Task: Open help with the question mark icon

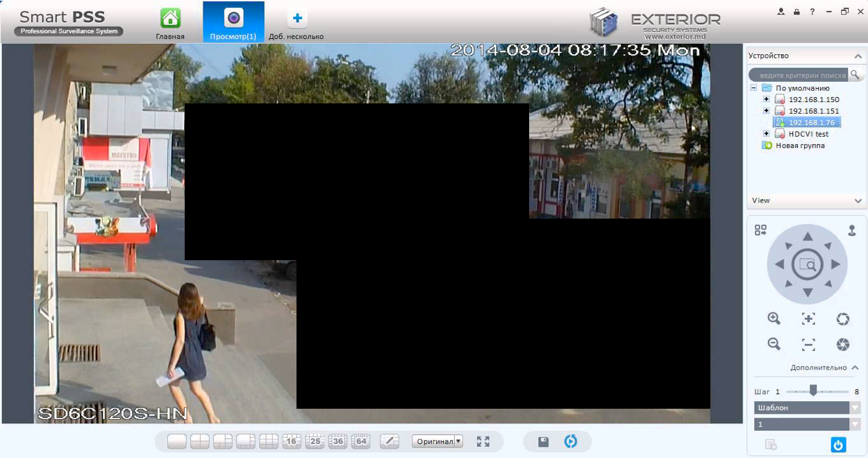Action: click(812, 12)
